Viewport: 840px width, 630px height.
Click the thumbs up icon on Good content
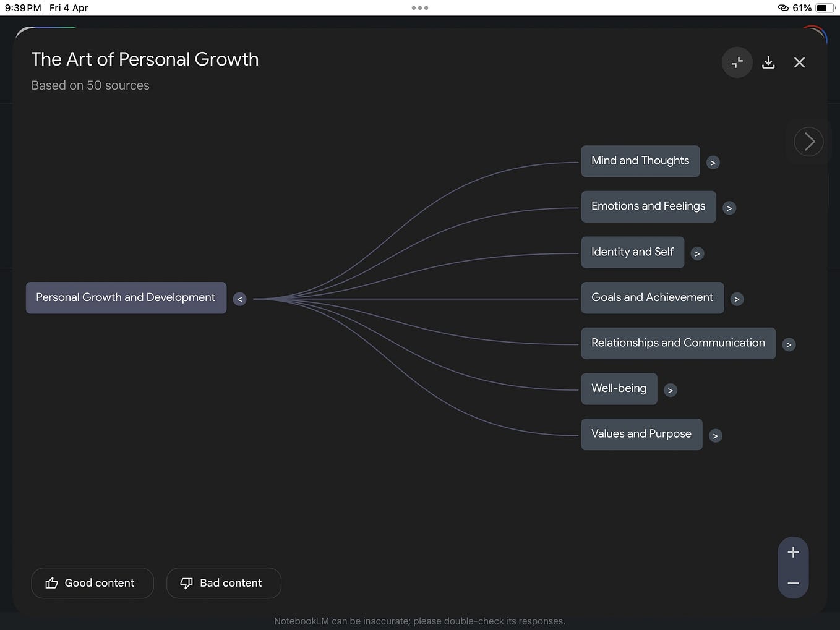click(51, 583)
